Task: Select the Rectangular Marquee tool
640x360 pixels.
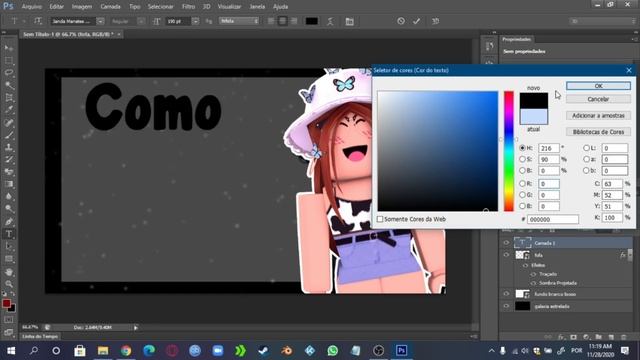Action: pyautogui.click(x=9, y=61)
